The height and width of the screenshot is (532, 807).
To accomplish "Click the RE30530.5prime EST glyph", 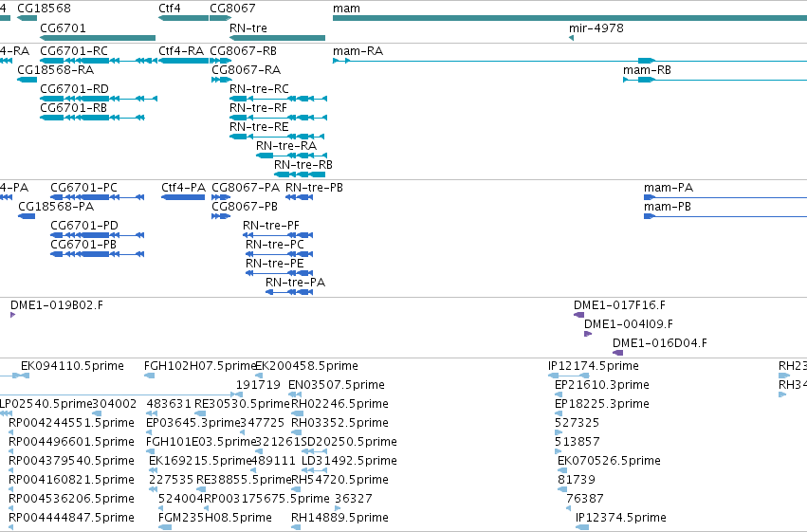I will point(200,413).
